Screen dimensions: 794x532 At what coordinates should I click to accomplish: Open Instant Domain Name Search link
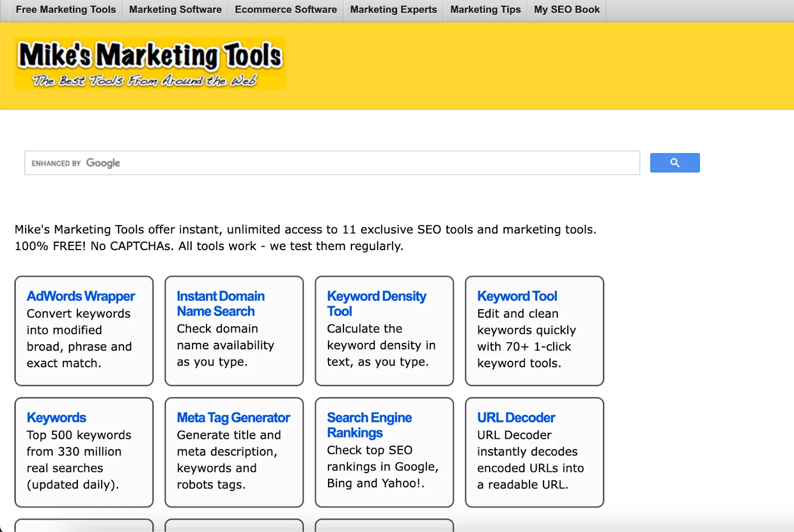tap(220, 304)
